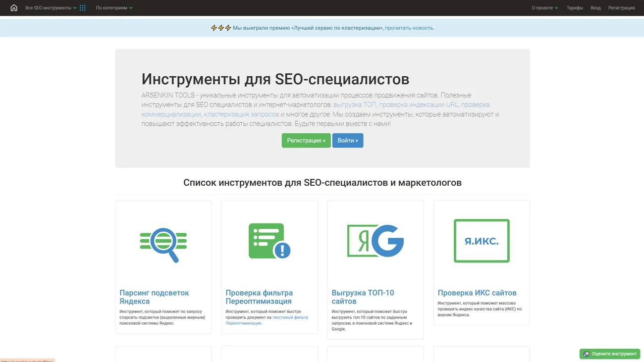Open the прочитать новость link
Screen dimensions: 644x362
(x=408, y=28)
